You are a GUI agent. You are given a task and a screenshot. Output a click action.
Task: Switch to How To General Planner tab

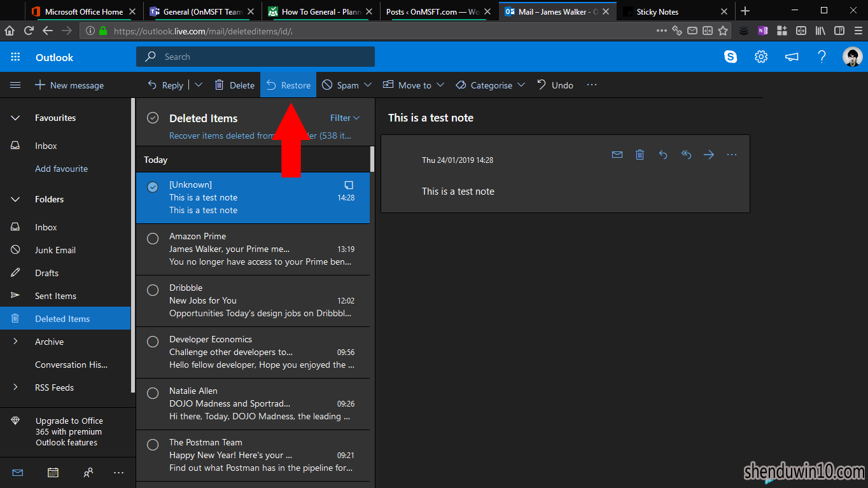click(321, 11)
